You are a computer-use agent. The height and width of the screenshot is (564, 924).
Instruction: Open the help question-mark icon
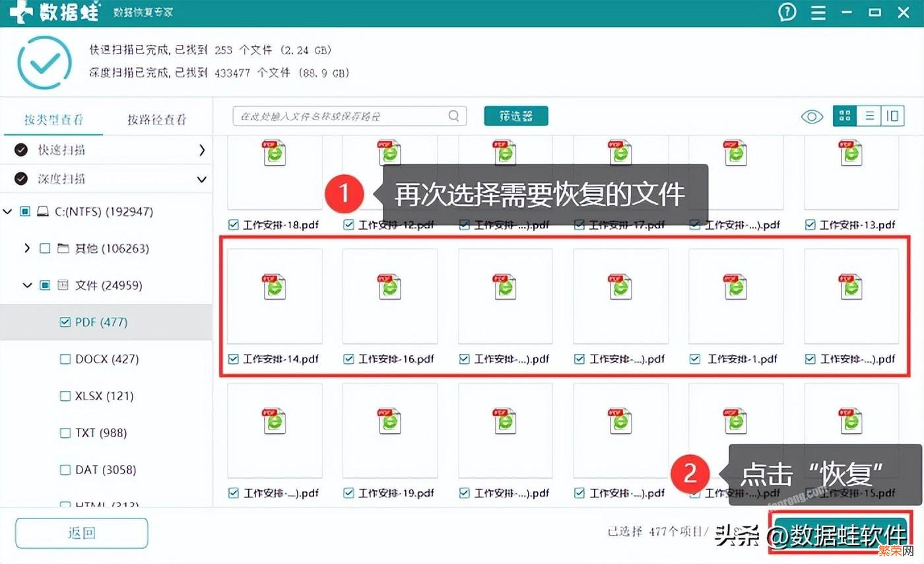click(x=787, y=12)
